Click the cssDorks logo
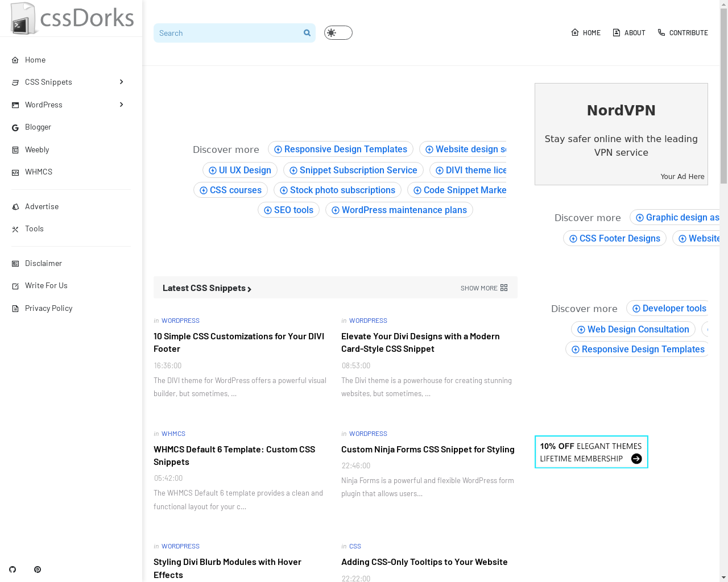 pos(72,18)
